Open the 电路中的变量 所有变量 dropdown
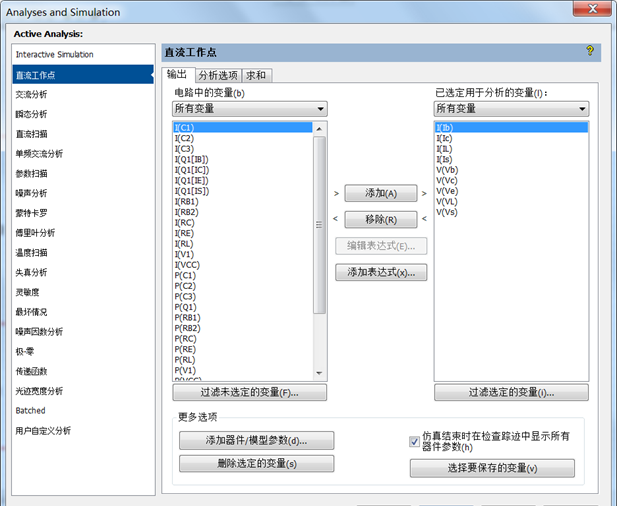617x506 pixels. pos(250,108)
